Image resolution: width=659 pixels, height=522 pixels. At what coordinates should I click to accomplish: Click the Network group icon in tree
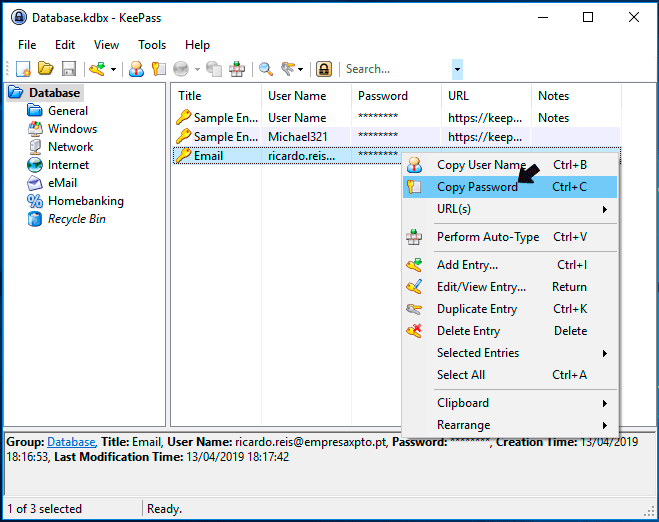[x=35, y=147]
